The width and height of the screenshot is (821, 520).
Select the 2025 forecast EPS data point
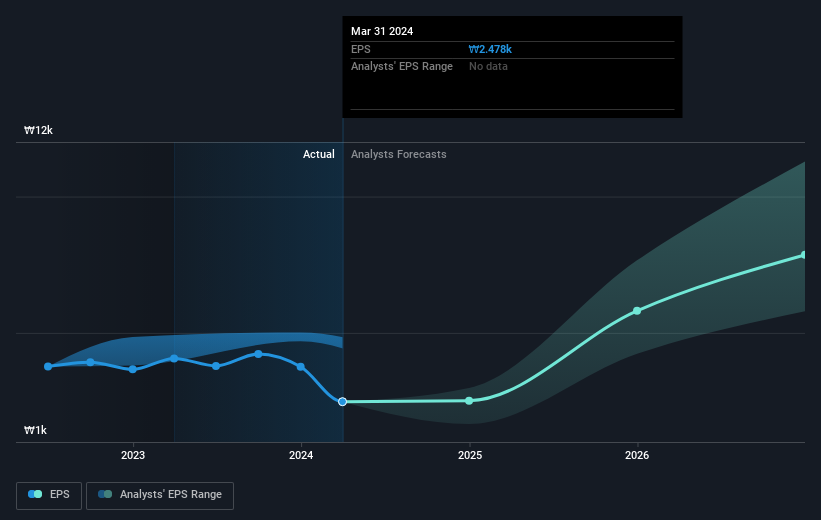coord(469,401)
